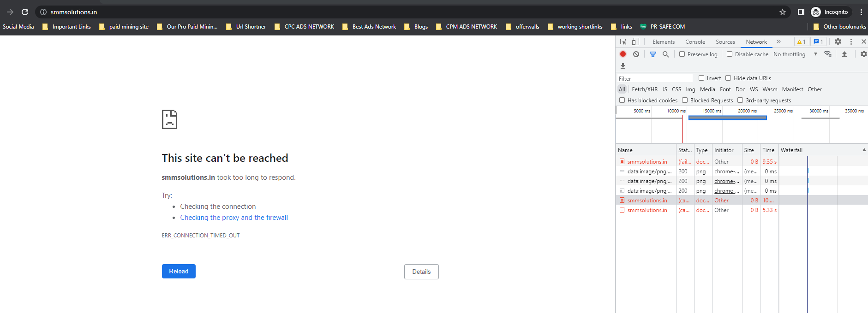Show more DevTools tabs chevron
Image resolution: width=868 pixels, height=313 pixels.
[x=778, y=41]
